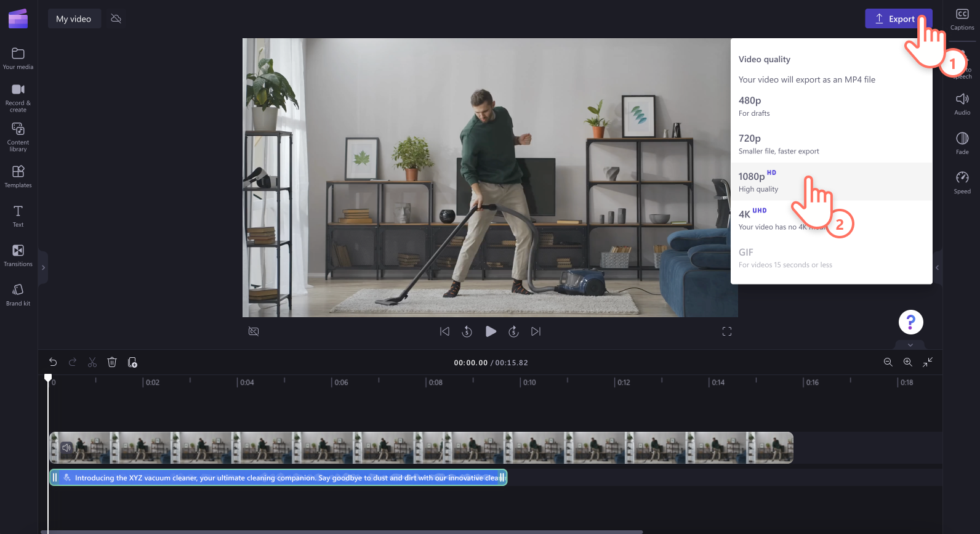Click the horizontal timeline scrollbar

click(342, 532)
